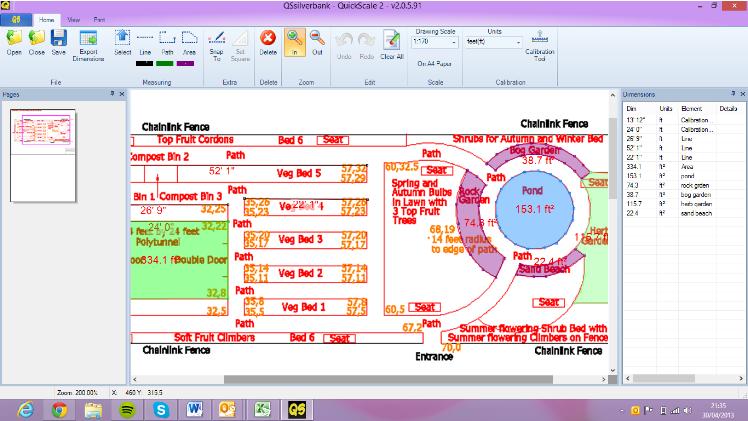The width and height of the screenshot is (748, 421).
Task: Close the Pages panel
Action: [122, 94]
